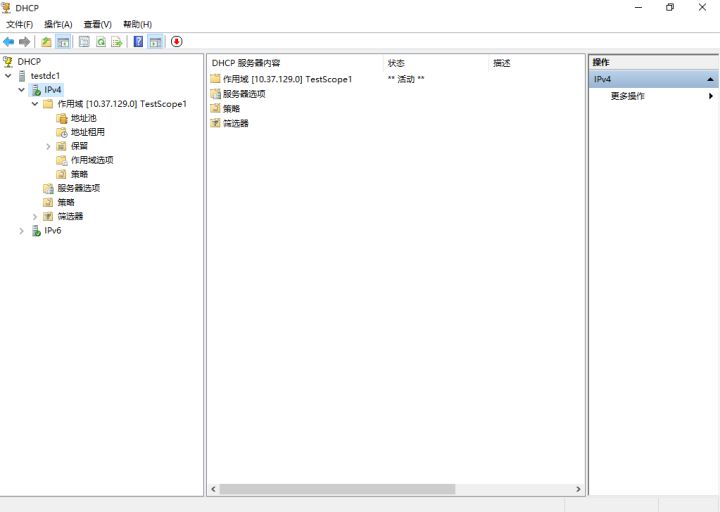This screenshot has width=720, height=512.
Task: Click the green Refresh toolbar icon
Action: (x=101, y=42)
